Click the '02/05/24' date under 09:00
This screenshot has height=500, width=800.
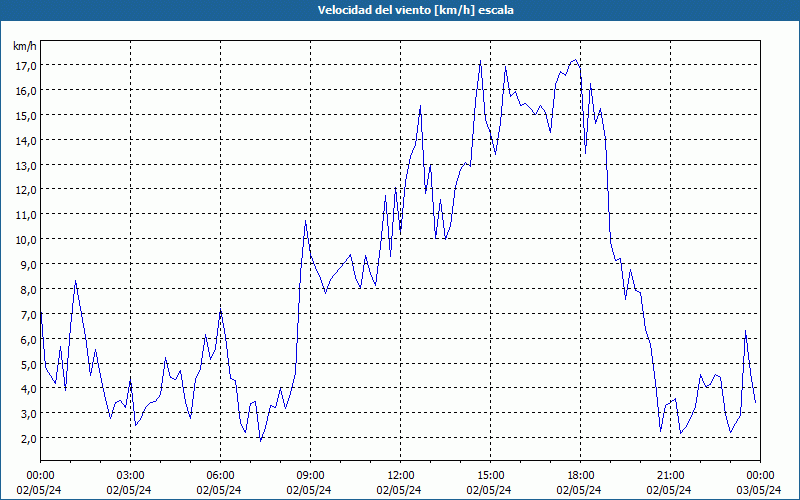[309, 490]
